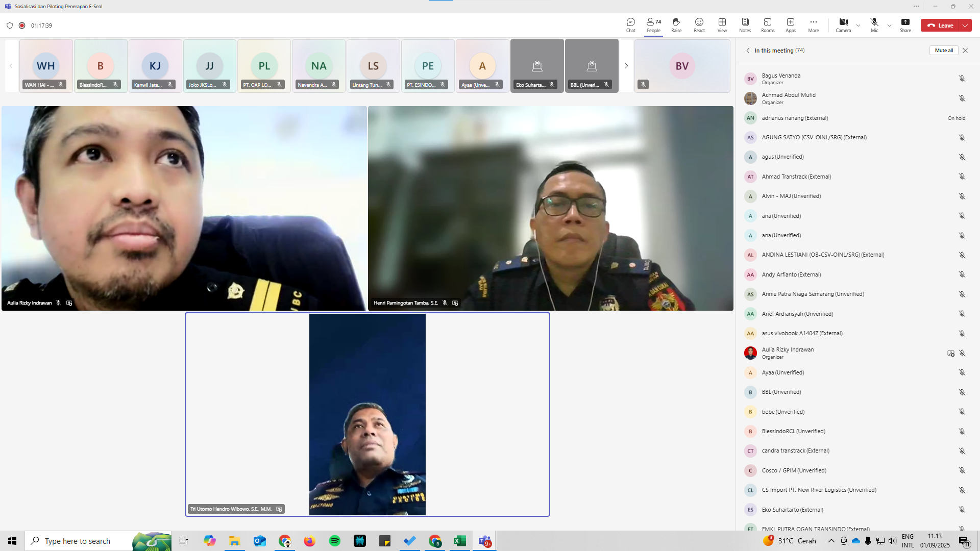
Task: Open the Apps menu
Action: pos(790,25)
